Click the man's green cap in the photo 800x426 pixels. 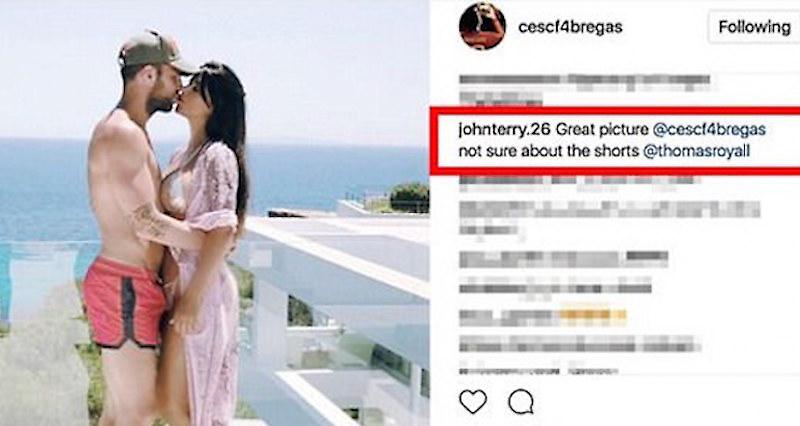pos(155,52)
